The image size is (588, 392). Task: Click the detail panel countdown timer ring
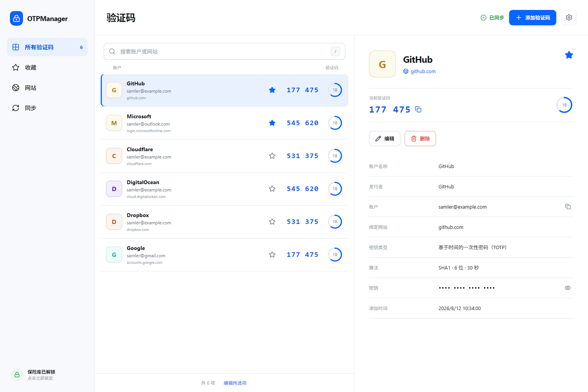coord(564,105)
